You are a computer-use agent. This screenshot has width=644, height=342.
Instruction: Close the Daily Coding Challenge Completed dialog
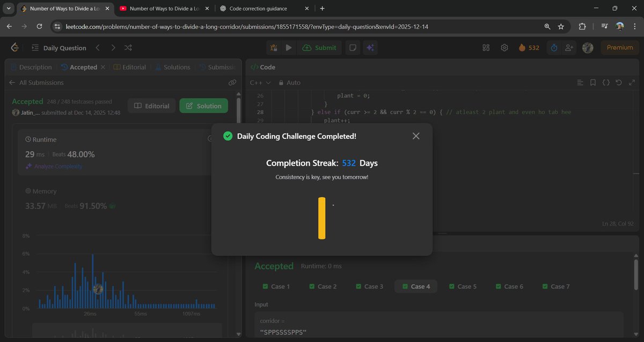click(416, 136)
